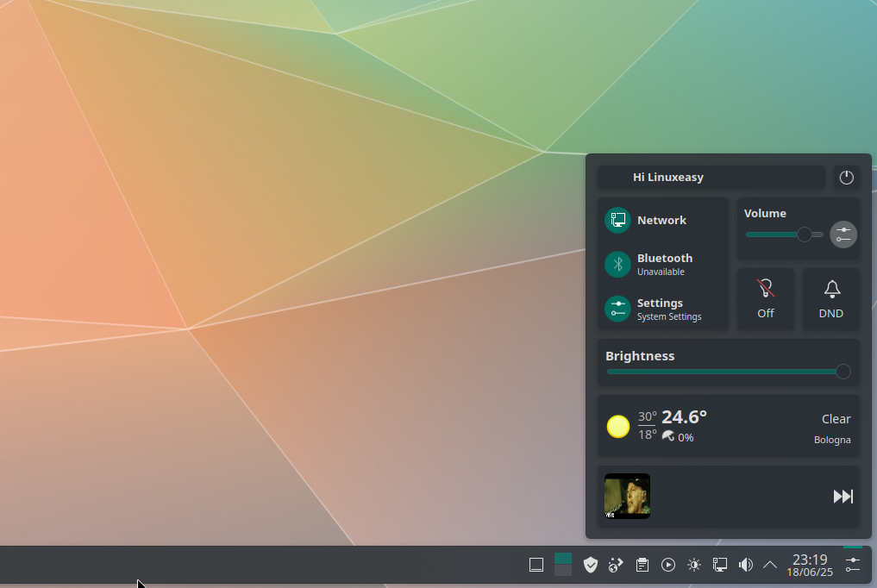877x588 pixels.
Task: Expand hidden system tray icons arrow
Action: (x=770, y=565)
